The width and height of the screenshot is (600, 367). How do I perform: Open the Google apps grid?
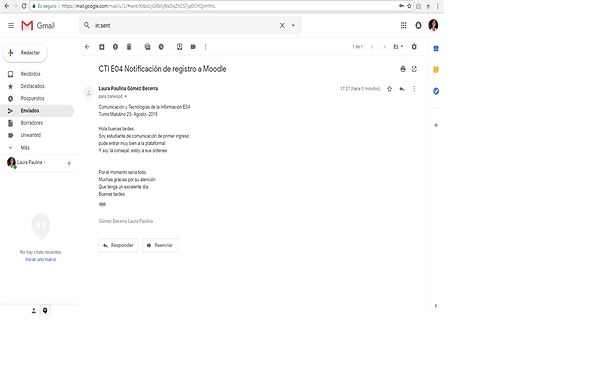tap(403, 25)
